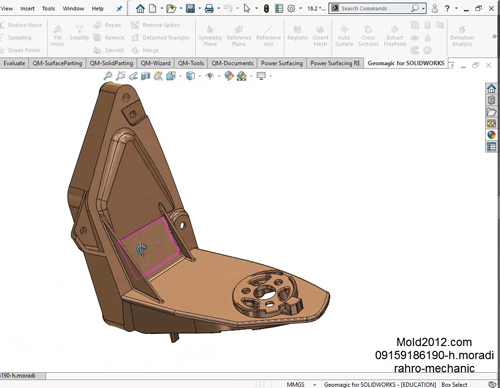Click the Section View icon
Viewport: 500px width, 388px height.
(x=146, y=76)
